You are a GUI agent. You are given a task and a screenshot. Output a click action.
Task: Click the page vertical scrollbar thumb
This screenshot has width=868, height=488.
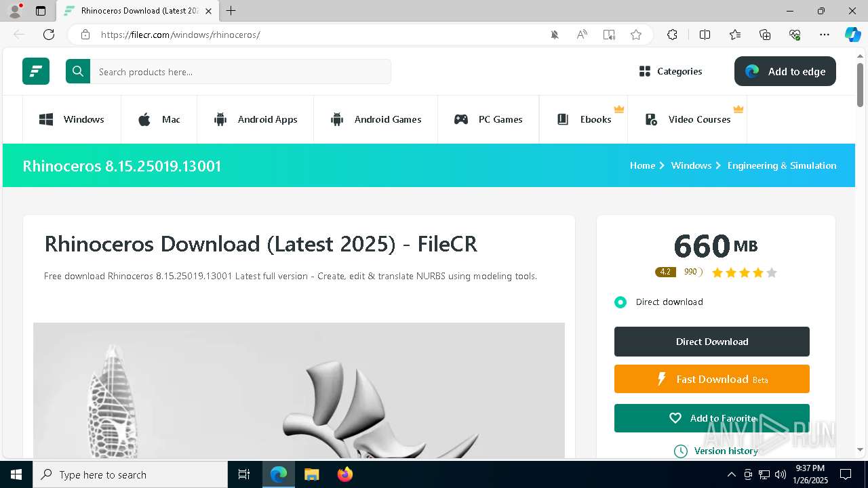(861, 85)
